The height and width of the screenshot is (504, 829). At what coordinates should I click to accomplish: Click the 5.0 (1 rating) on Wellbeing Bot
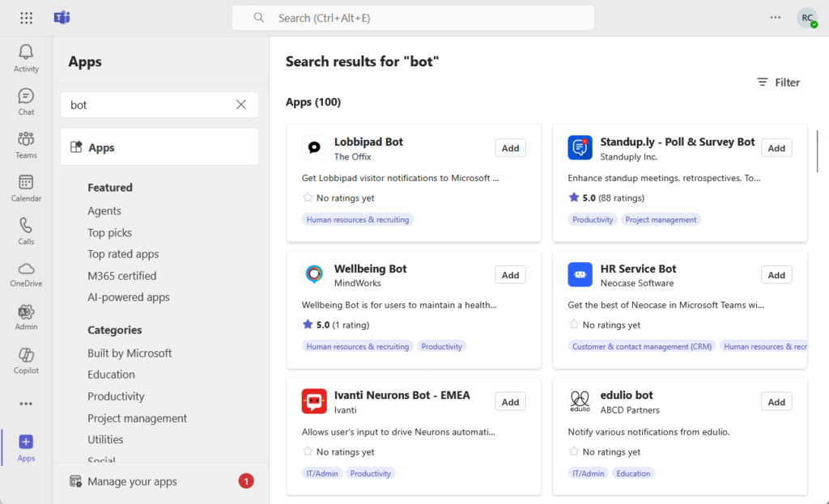click(336, 324)
